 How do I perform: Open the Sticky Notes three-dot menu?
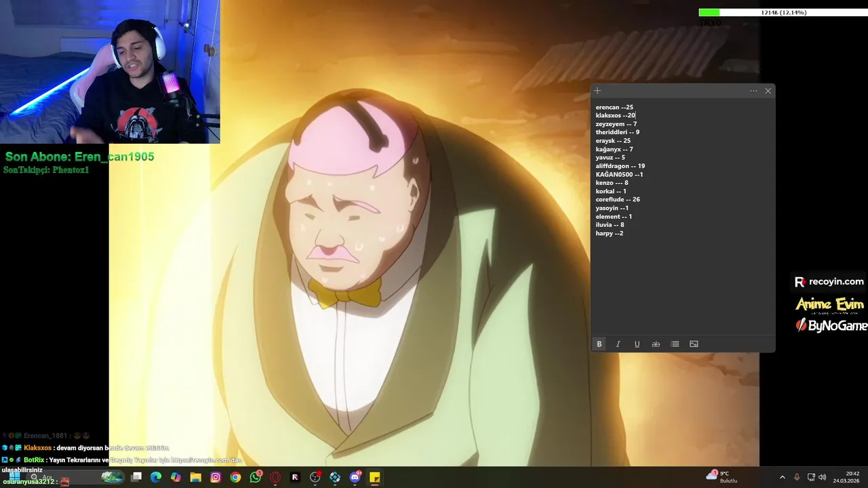pyautogui.click(x=753, y=91)
